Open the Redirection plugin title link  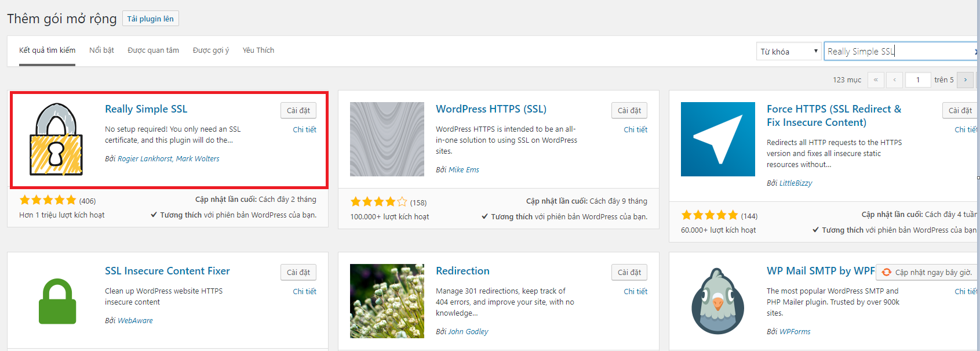[462, 271]
